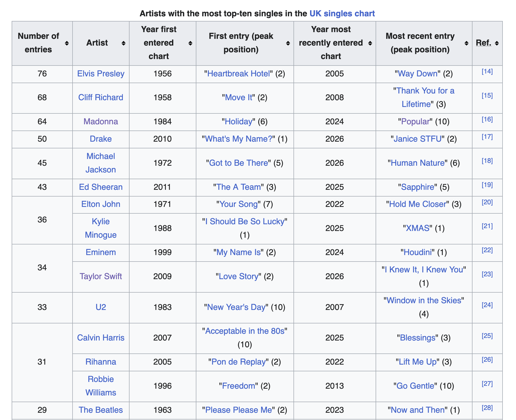Follow "New Year's Day" song link

[236, 307]
